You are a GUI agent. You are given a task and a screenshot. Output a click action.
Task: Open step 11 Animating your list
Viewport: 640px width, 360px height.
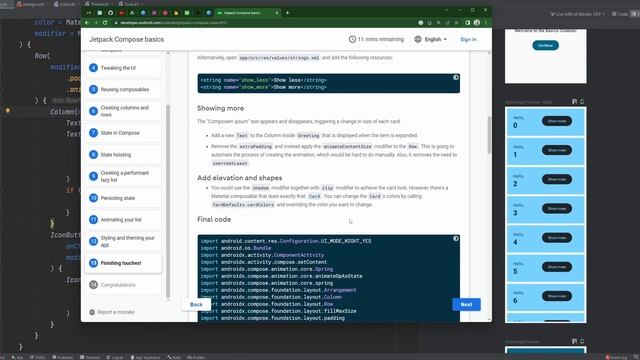tap(123, 220)
